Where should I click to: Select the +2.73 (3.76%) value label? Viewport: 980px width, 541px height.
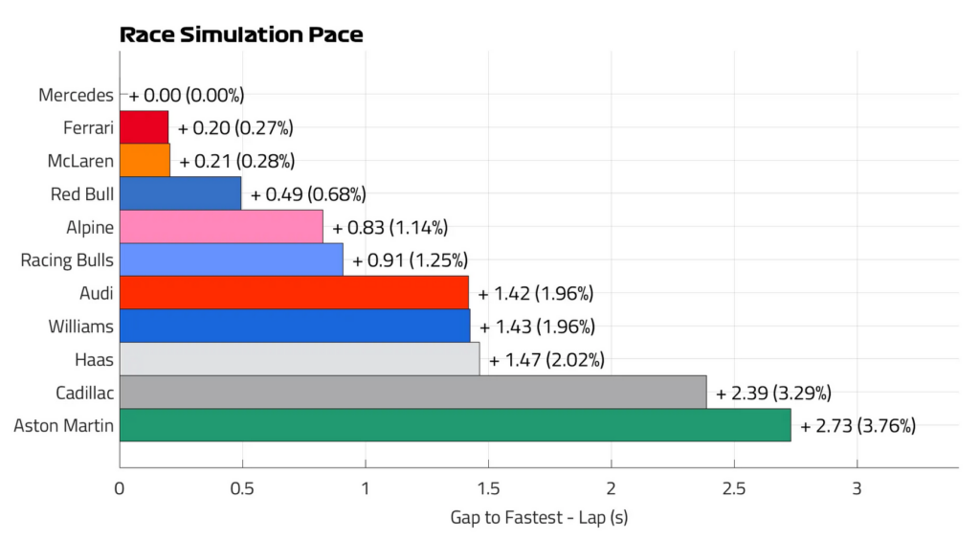858,426
